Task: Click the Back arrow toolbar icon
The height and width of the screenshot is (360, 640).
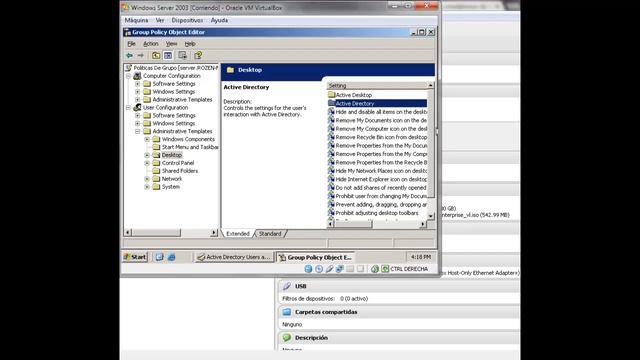Action: (x=129, y=56)
